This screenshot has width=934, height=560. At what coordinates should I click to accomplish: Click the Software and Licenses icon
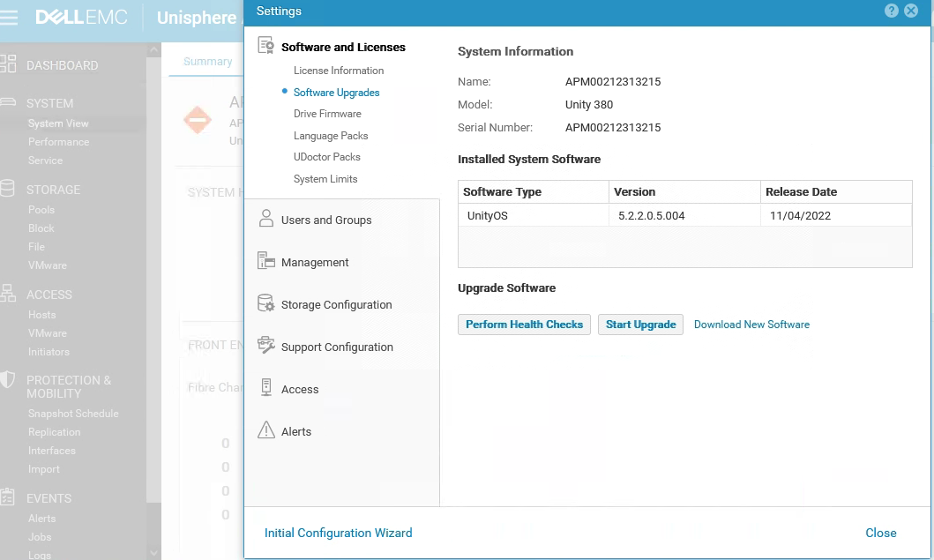[x=265, y=45]
